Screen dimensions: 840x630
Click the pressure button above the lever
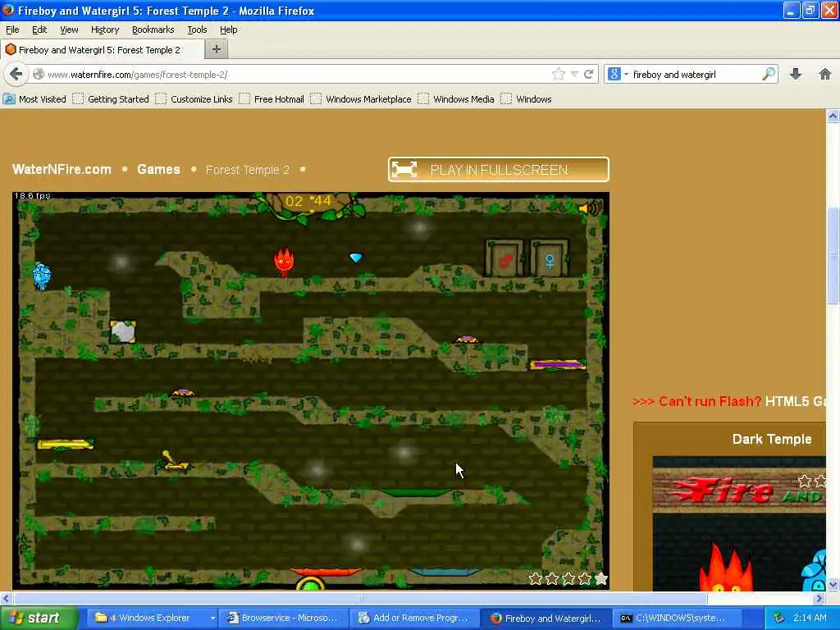183,393
